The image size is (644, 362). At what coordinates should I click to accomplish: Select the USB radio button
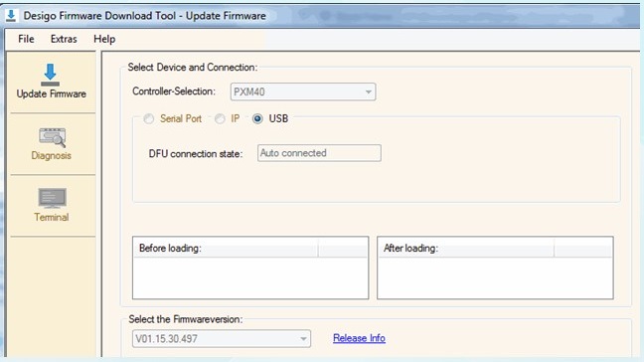[x=257, y=118]
